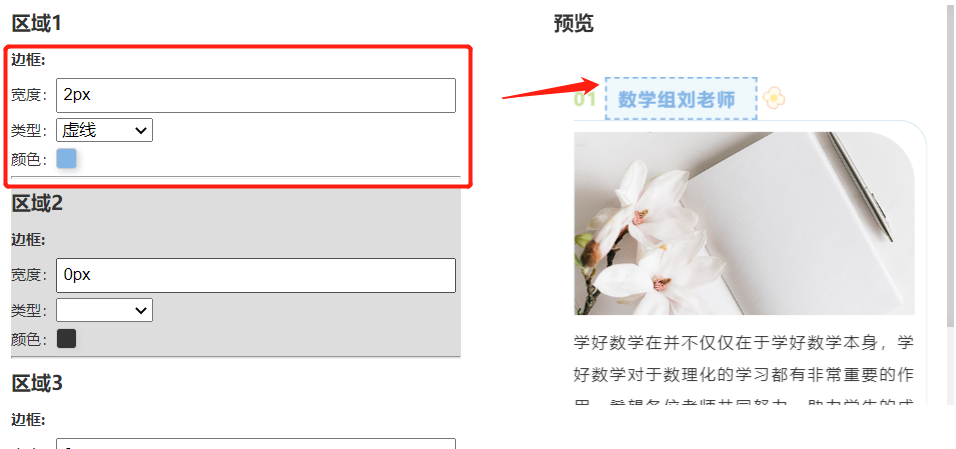The height and width of the screenshot is (449, 956).
Task: Pick the light blue border color swatch
Action: [66, 159]
